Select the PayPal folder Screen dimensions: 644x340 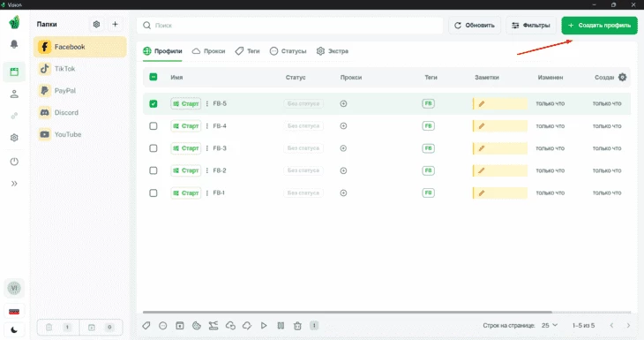80,90
